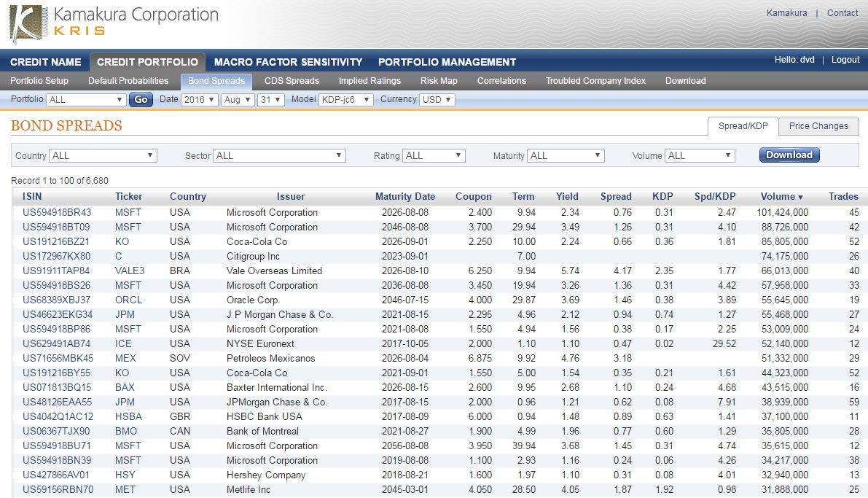This screenshot has width=868, height=498.
Task: Follow the Contact link
Action: (842, 12)
